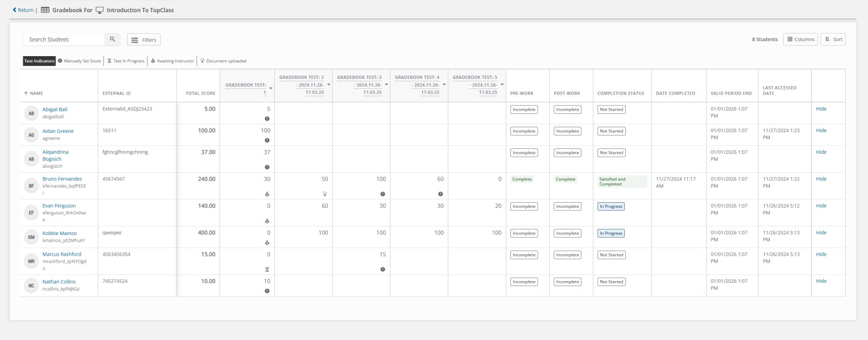Click manually-set-score icon in Abigail Ball's row
This screenshot has width=868, height=340.
click(267, 119)
